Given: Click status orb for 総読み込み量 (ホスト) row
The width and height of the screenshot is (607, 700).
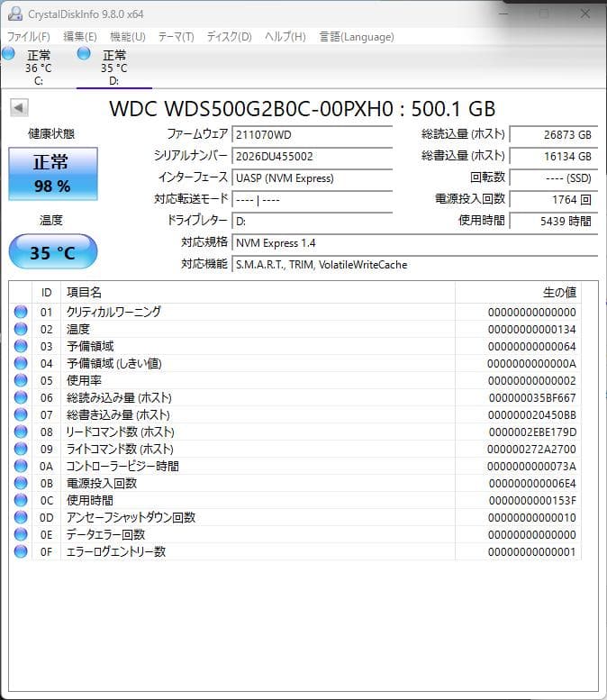Looking at the screenshot, I should click(21, 397).
